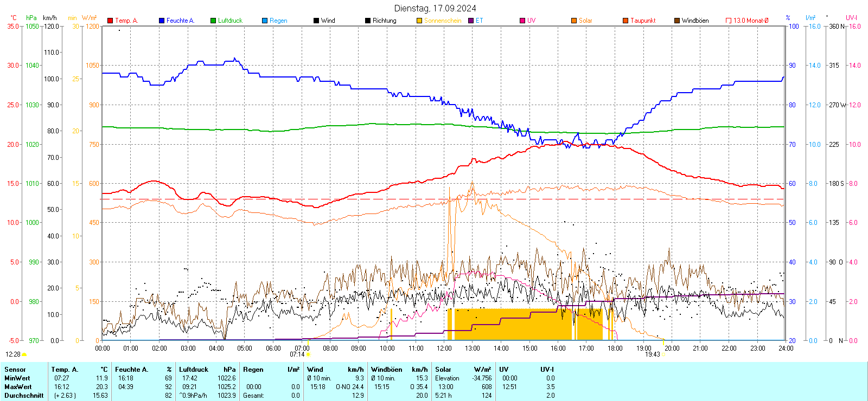
Task: Click the 12:00 label on the time axis
Action: [x=444, y=348]
